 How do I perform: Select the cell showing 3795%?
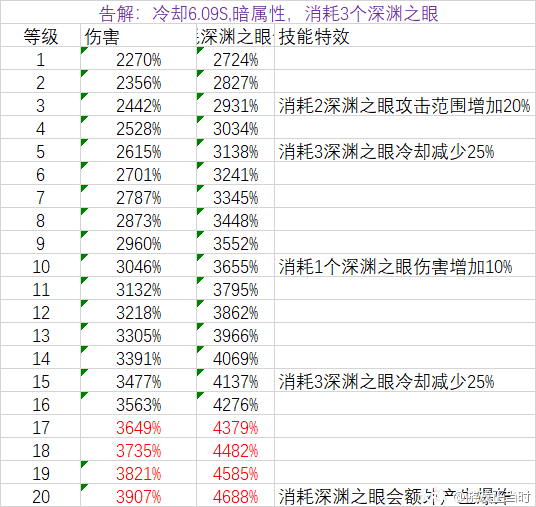pos(236,288)
